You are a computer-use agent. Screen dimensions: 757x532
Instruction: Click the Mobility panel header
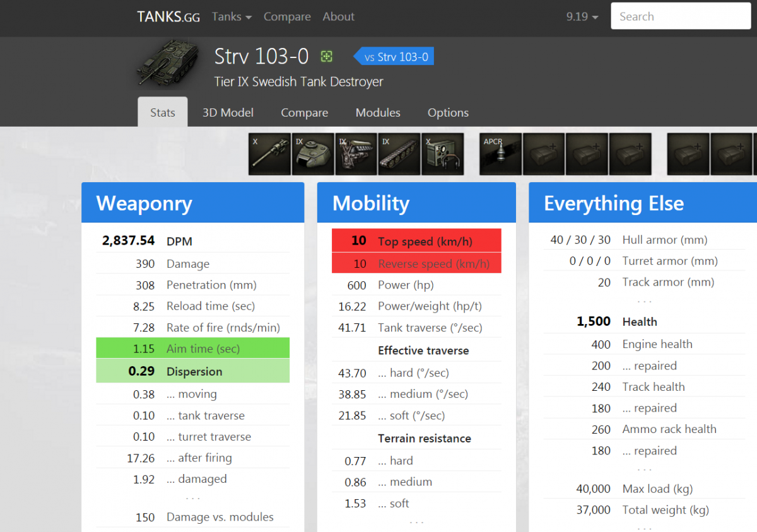(416, 203)
